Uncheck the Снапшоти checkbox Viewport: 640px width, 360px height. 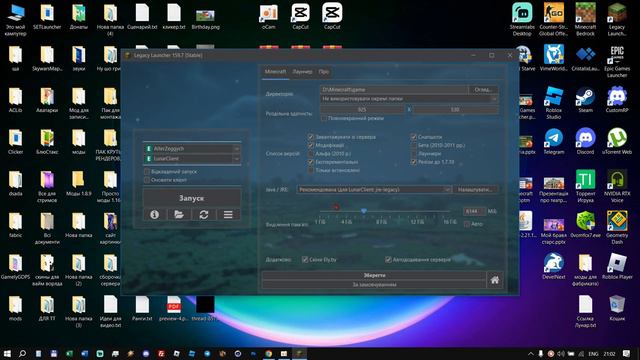click(x=413, y=137)
